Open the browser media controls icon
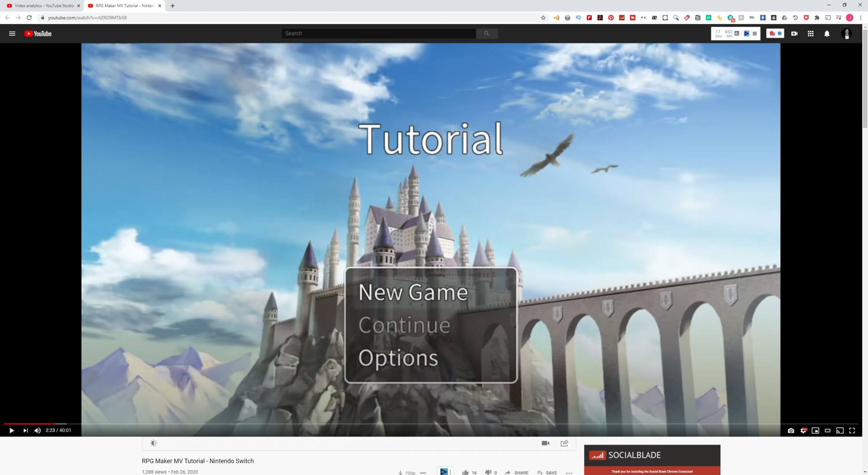This screenshot has height=475, width=868. pos(839,17)
